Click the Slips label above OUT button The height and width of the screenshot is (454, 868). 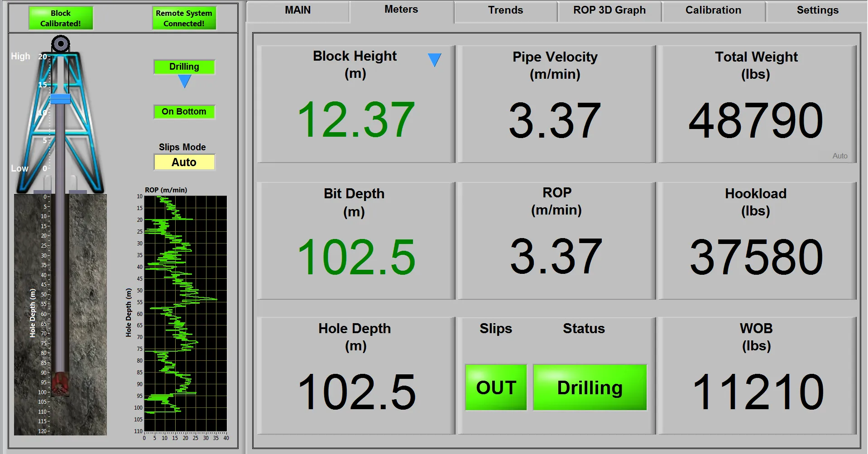pos(496,329)
